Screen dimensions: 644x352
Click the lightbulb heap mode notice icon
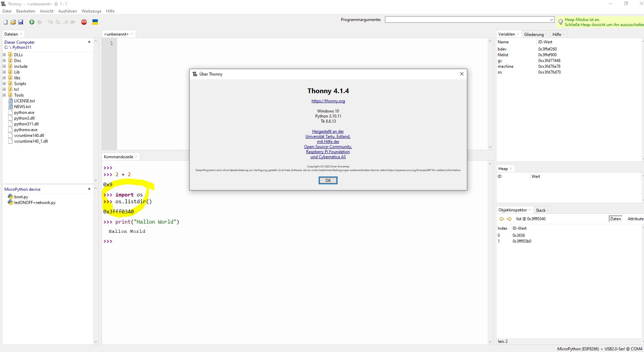pyautogui.click(x=561, y=22)
